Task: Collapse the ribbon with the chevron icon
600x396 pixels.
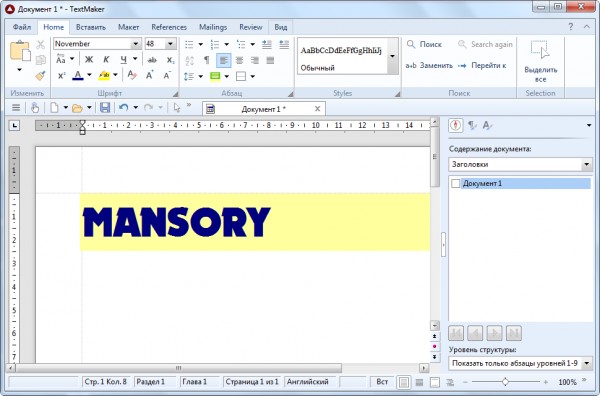Action: click(x=587, y=27)
